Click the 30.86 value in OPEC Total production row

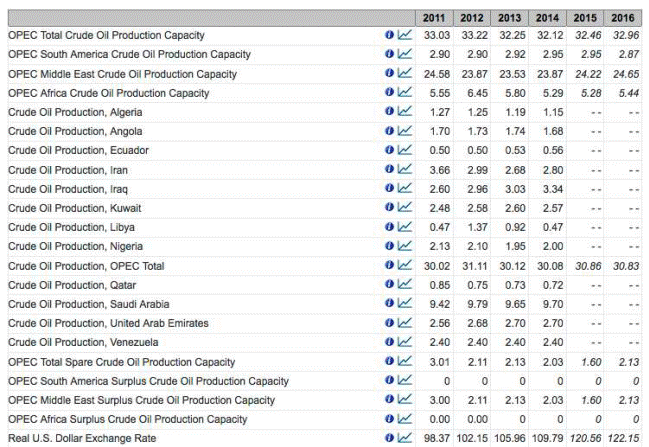tap(588, 266)
